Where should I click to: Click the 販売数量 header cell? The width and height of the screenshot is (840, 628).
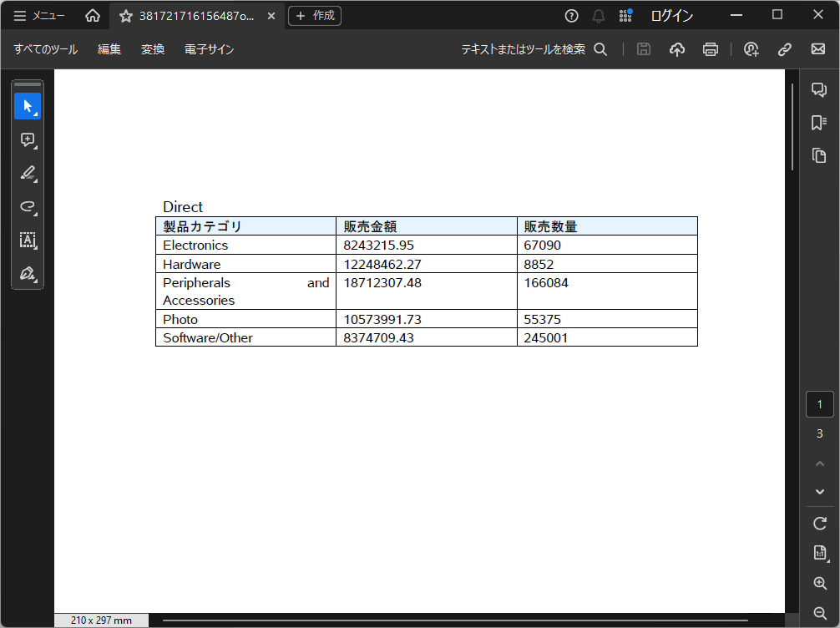tap(608, 226)
